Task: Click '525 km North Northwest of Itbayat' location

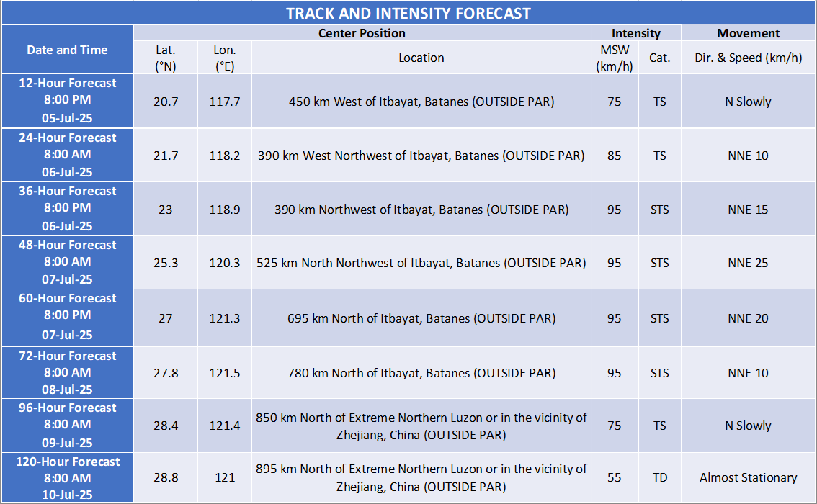Action: 421,263
